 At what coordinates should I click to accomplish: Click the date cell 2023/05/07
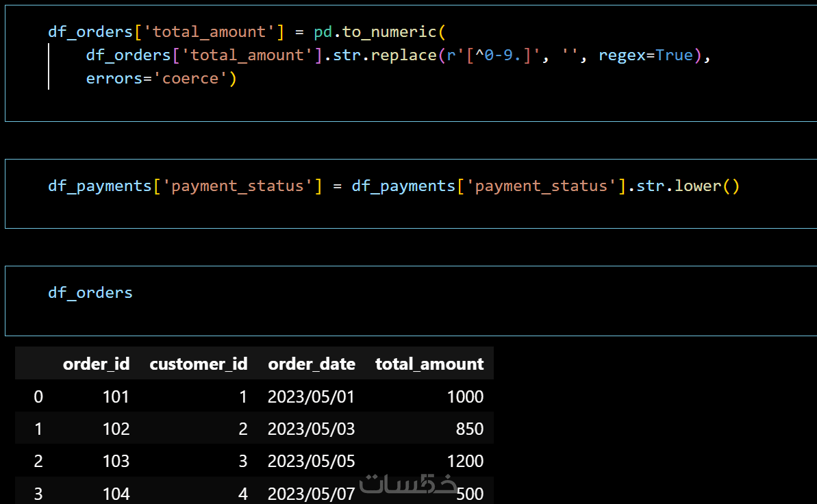(x=311, y=494)
